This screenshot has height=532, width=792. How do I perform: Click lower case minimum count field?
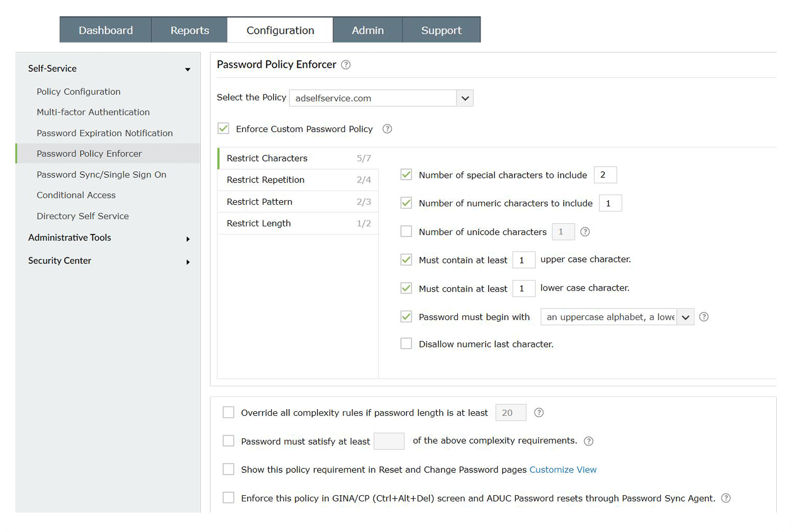524,288
